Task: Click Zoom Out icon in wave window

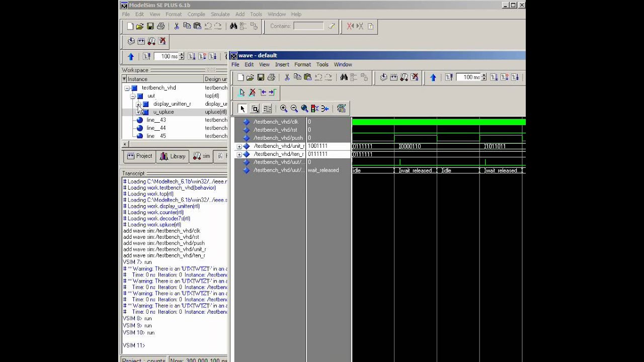Action: coord(294,109)
